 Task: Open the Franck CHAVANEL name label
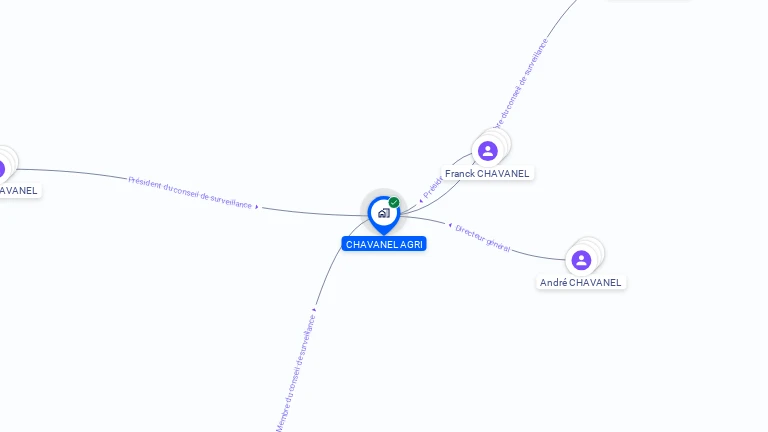click(x=487, y=173)
